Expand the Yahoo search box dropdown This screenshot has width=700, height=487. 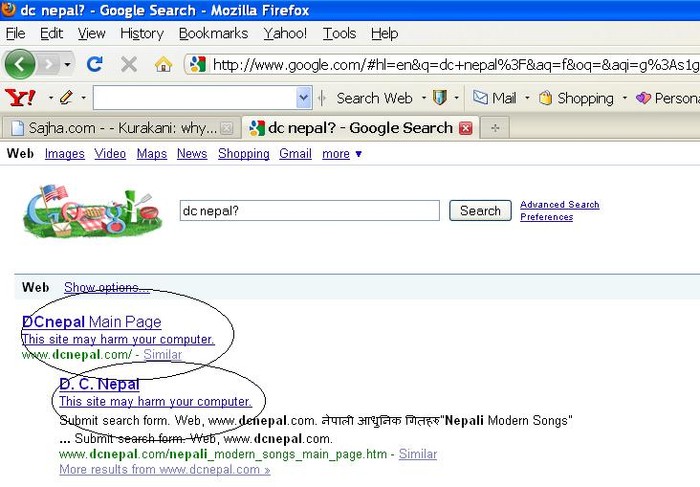pyautogui.click(x=304, y=98)
